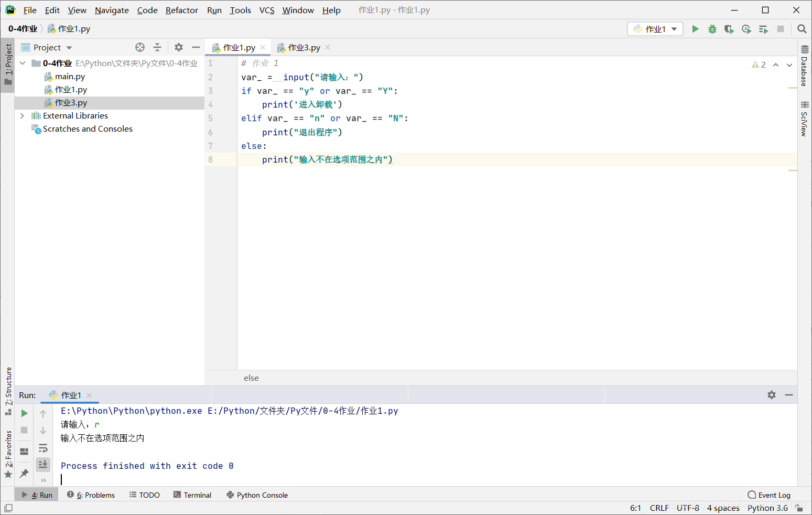Jump to previous highlighted warning arrow
Screen dimensions: 812x515
[776, 65]
